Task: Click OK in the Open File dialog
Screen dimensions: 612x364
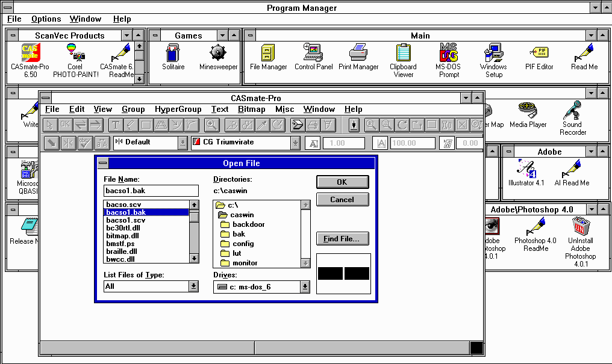Action: tap(342, 182)
